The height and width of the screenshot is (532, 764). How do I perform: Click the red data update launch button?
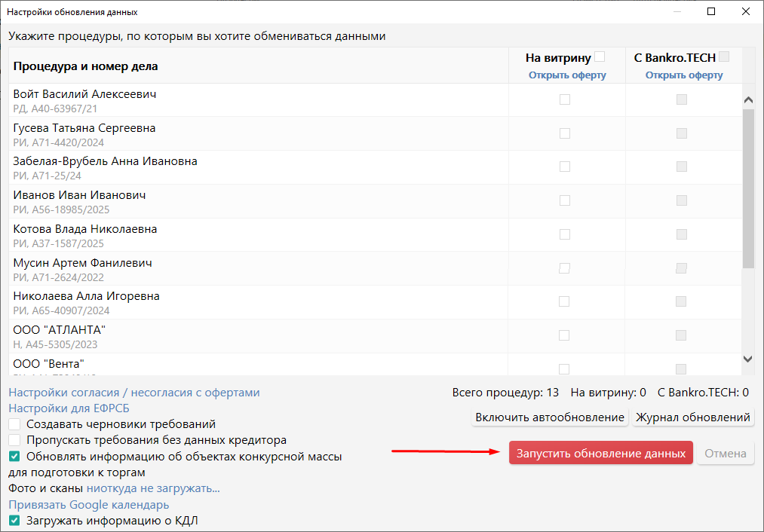600,453
